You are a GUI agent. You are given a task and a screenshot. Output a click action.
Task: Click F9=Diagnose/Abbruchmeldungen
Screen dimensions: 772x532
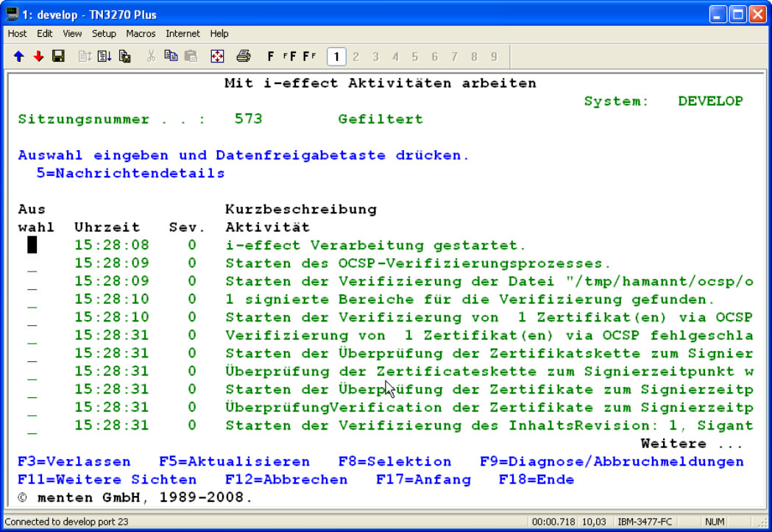(612, 462)
